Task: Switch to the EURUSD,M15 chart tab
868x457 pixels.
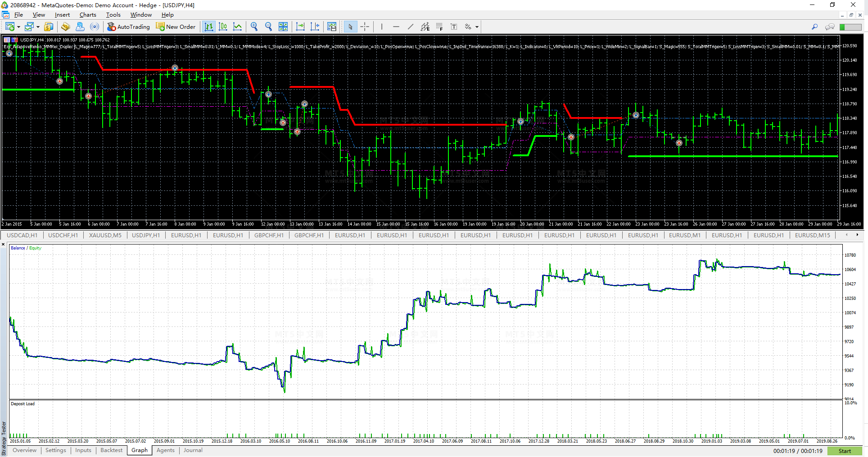Action: click(812, 235)
